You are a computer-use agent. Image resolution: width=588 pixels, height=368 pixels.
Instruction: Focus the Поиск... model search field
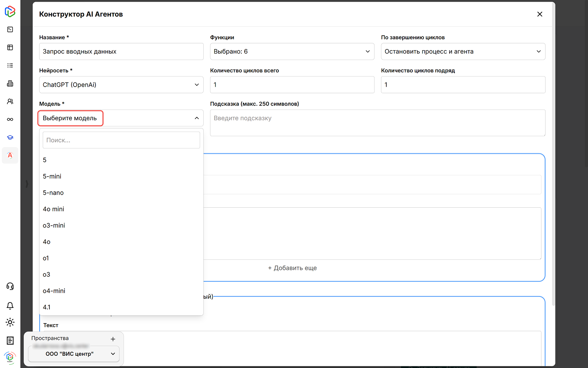121,140
